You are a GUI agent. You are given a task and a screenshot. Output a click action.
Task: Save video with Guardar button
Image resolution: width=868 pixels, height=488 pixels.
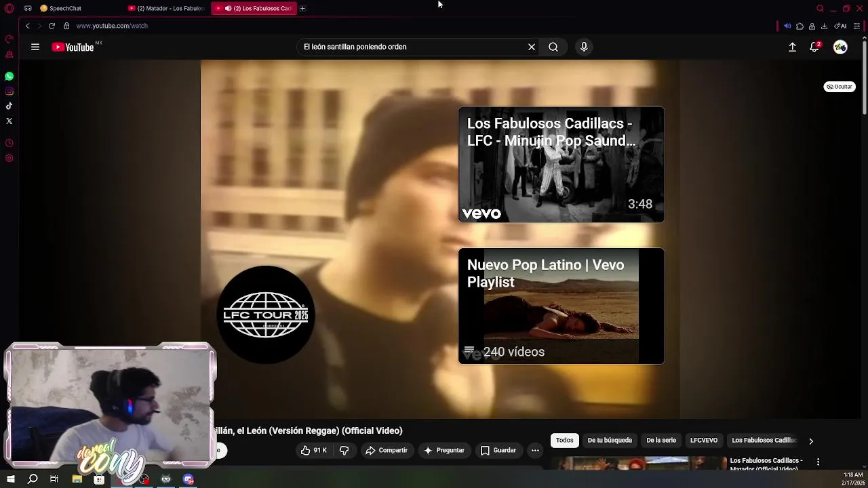(x=498, y=450)
